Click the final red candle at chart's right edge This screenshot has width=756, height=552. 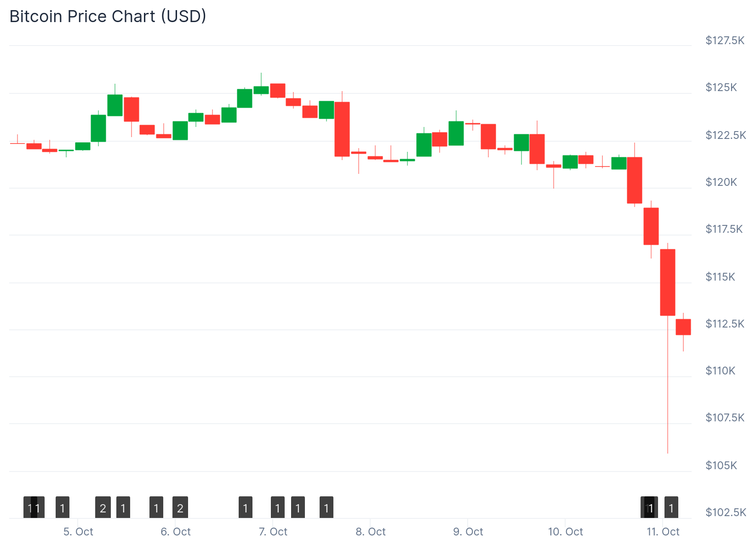tap(683, 327)
